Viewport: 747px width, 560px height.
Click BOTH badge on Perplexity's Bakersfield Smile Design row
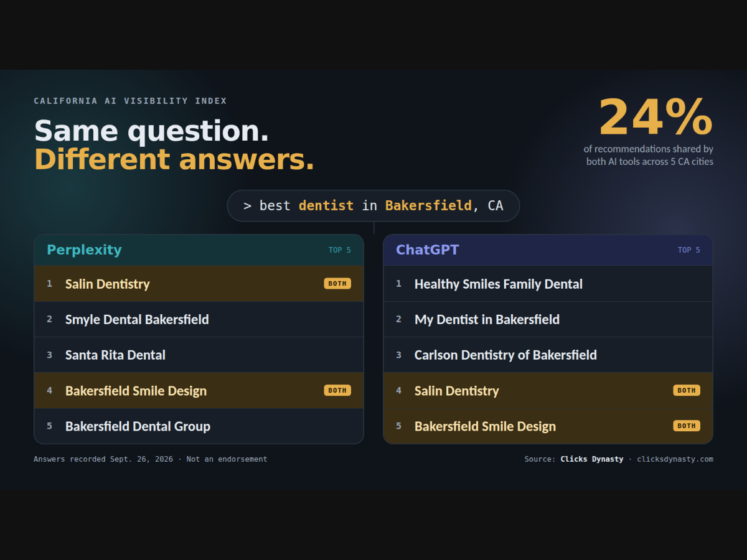pyautogui.click(x=337, y=391)
